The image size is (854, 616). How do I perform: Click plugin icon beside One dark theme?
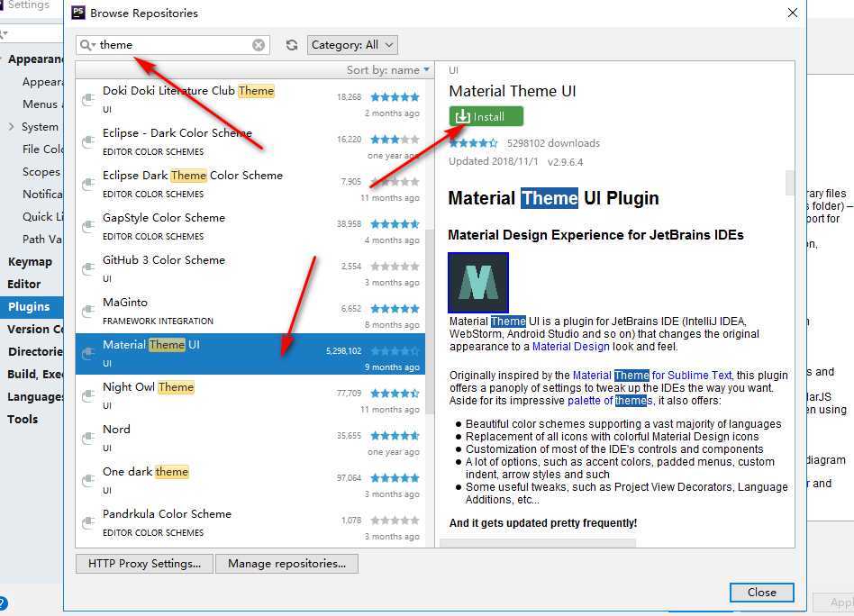pos(88,481)
